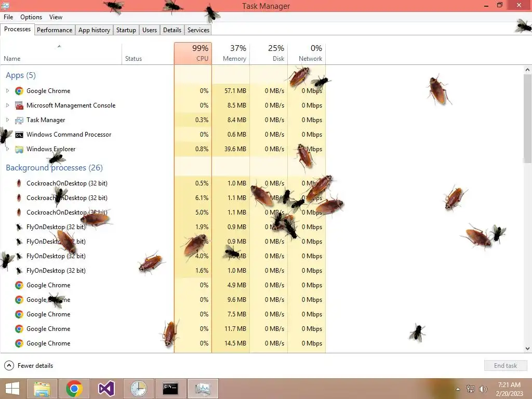Screen dimensions: 532x399
Task: Switch to the Performance tab
Action: [55, 30]
